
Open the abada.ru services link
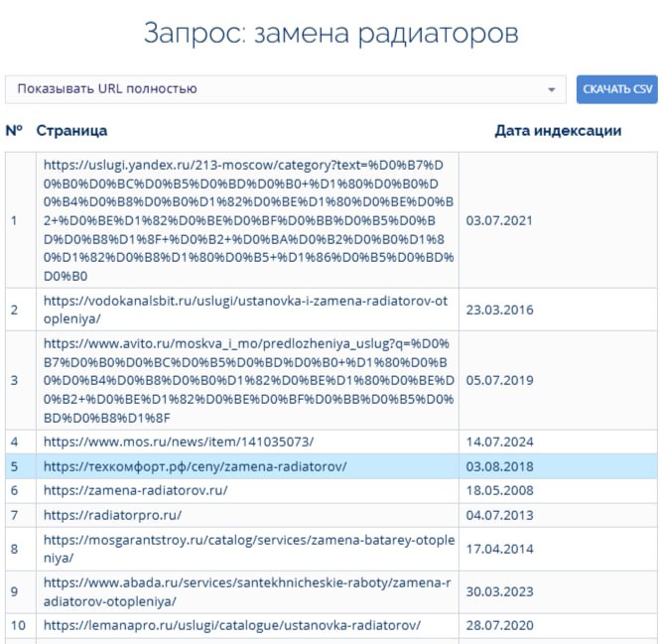[247, 592]
